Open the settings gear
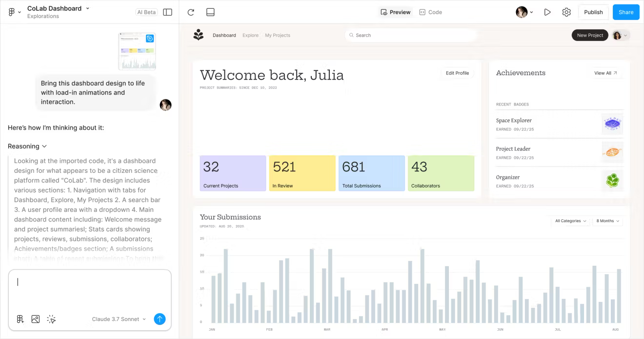 tap(566, 12)
